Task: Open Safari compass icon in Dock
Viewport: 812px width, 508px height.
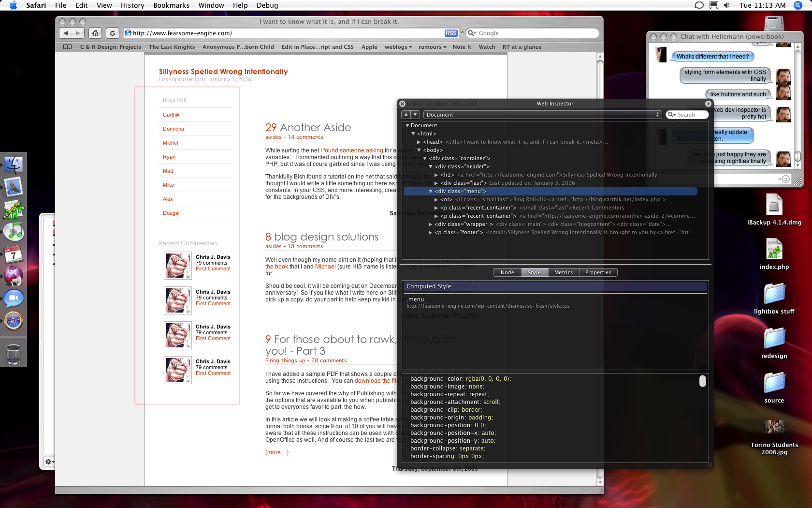Action: [14, 321]
